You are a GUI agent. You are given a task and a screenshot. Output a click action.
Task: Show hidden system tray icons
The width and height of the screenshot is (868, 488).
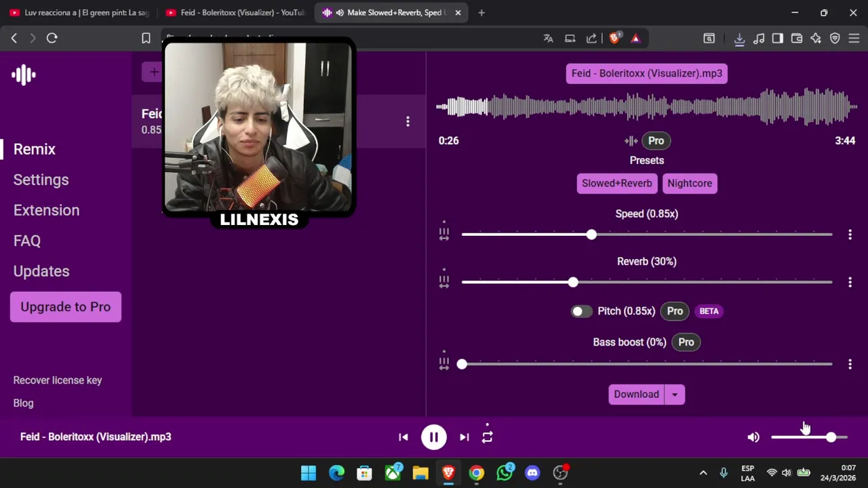click(x=703, y=472)
